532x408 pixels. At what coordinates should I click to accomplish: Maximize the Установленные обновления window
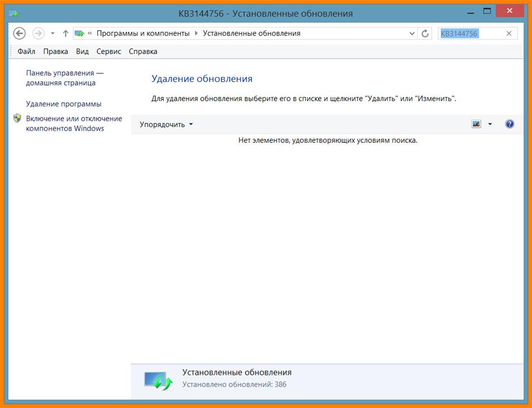point(487,11)
